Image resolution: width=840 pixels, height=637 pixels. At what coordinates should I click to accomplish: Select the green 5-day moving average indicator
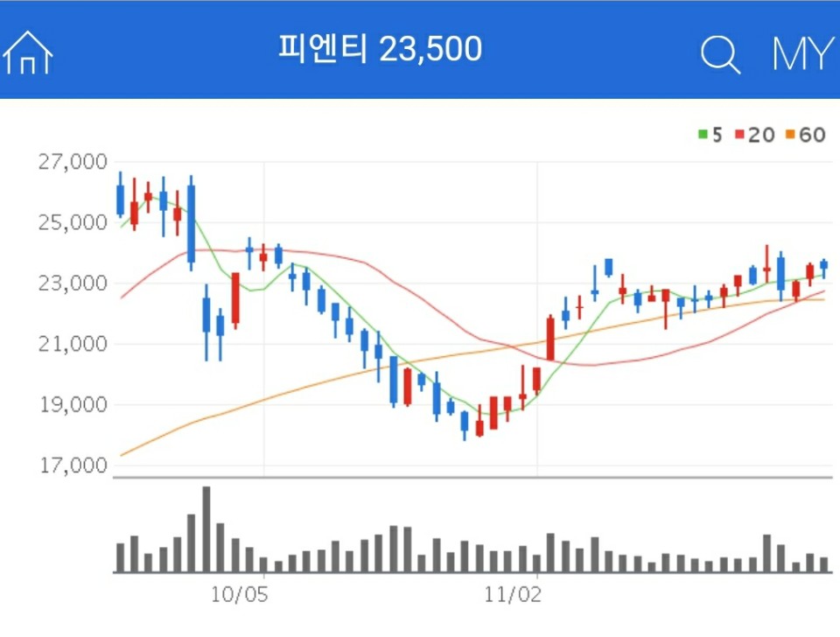click(x=709, y=135)
